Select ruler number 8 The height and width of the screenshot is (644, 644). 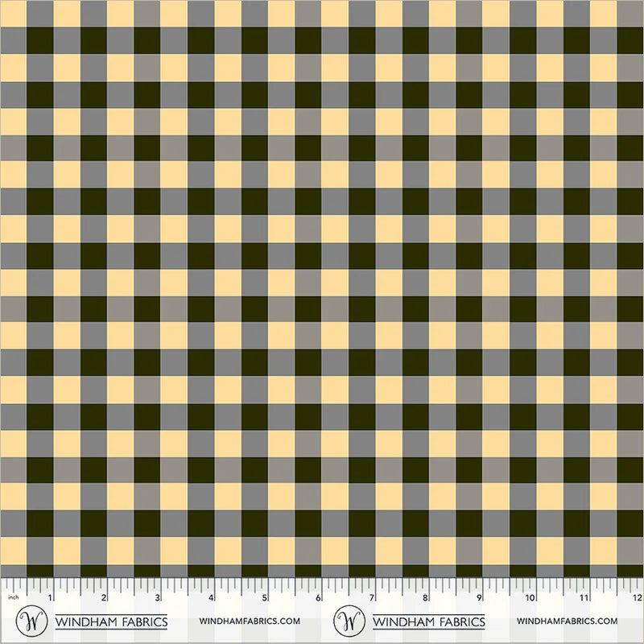[x=425, y=597]
